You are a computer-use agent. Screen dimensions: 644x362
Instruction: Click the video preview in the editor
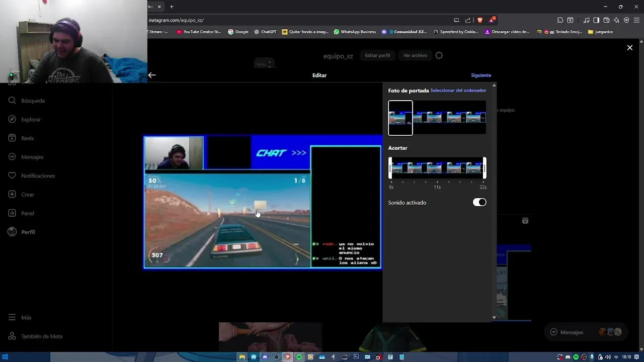click(x=263, y=202)
